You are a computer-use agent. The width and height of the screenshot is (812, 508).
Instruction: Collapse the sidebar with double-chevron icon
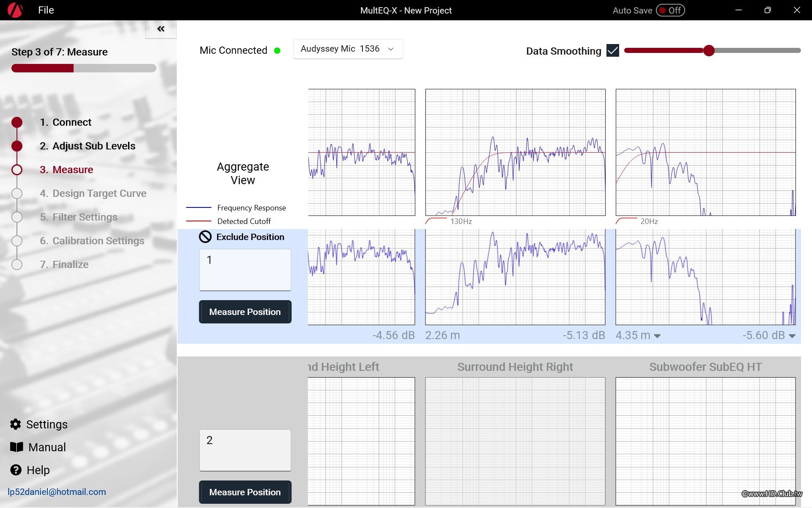(x=161, y=29)
